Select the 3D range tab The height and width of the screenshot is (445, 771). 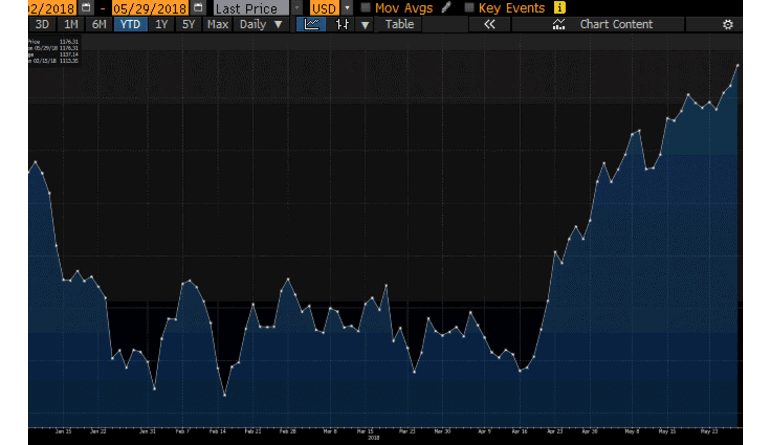42,24
